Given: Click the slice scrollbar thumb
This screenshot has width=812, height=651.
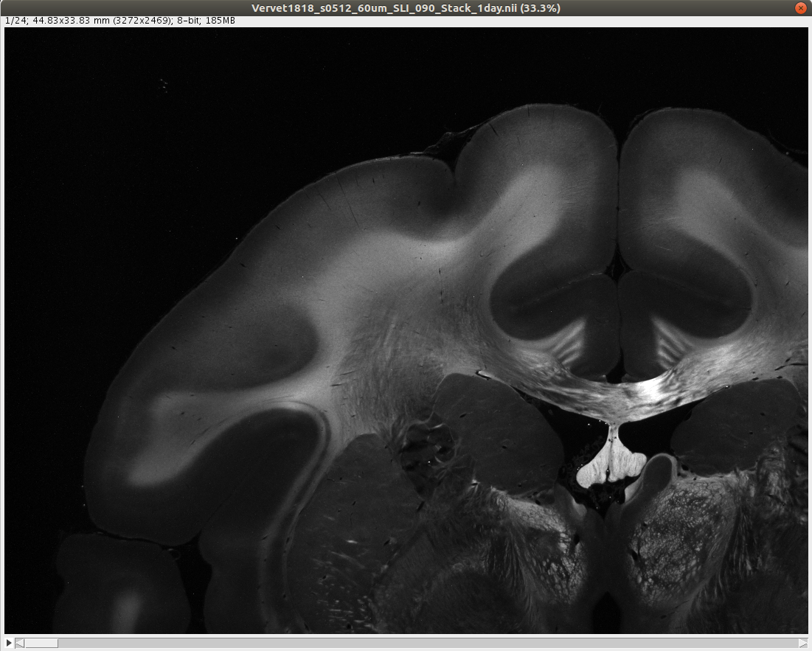Looking at the screenshot, I should point(41,644).
